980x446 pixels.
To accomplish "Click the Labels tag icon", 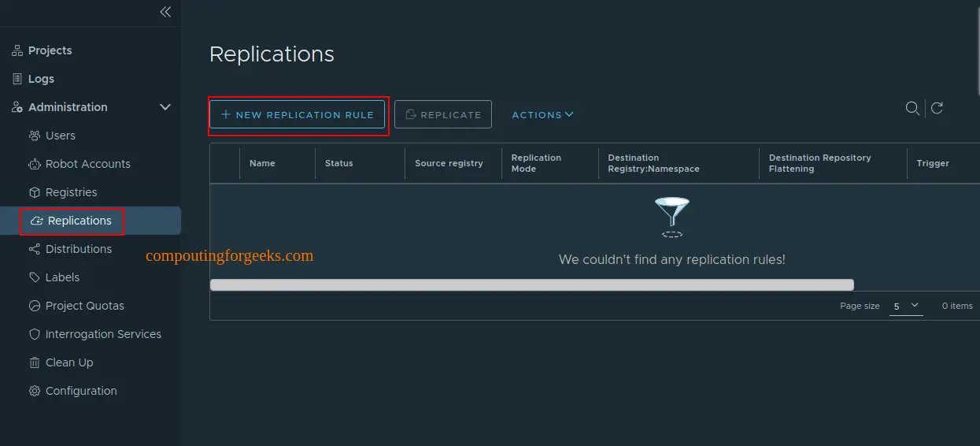I will coord(34,277).
